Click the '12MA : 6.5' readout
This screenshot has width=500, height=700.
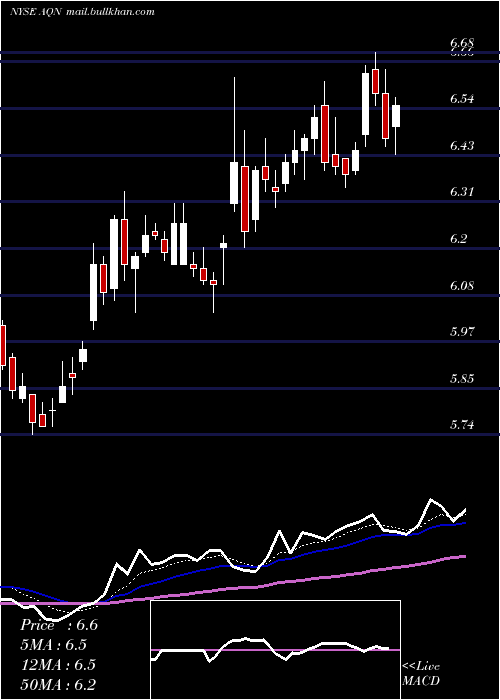coord(57,665)
